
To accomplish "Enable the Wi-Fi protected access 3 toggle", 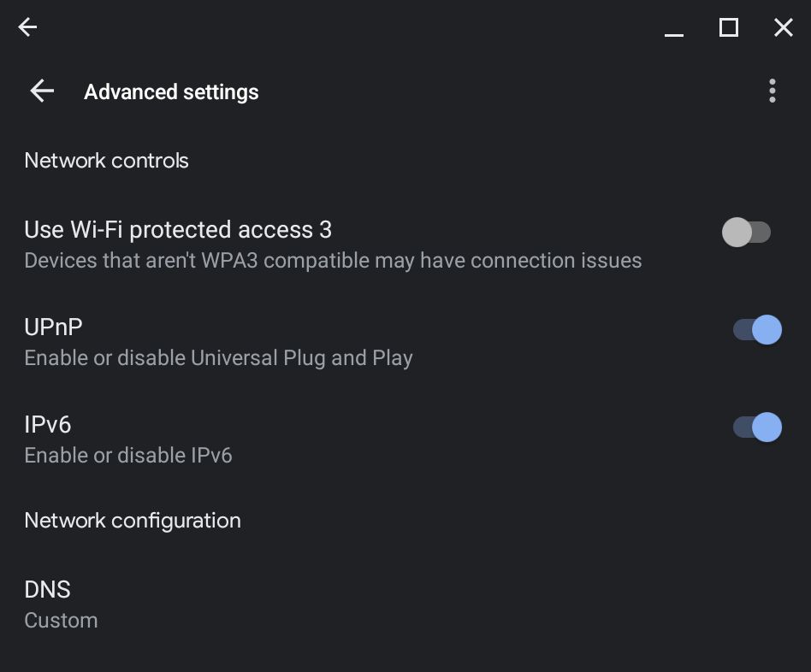I will pos(747,232).
